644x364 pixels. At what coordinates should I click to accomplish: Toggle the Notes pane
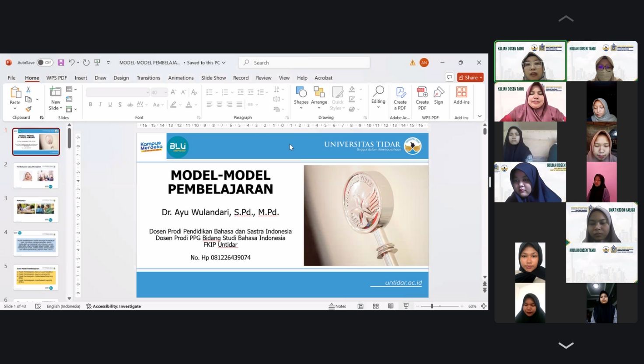(337, 306)
